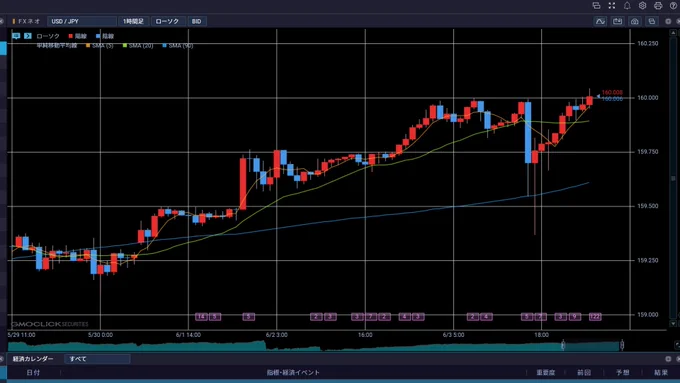The image size is (680, 383).
Task: Open settings gear icon
Action: (x=642, y=6)
